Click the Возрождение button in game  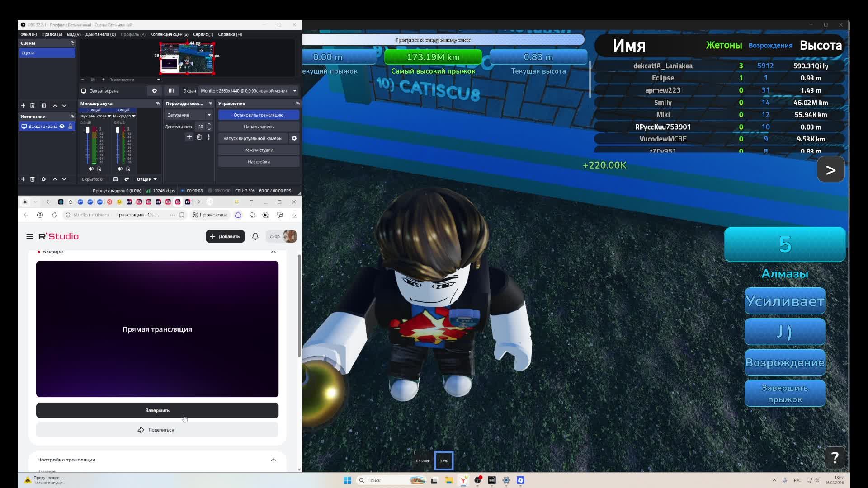[x=785, y=363]
